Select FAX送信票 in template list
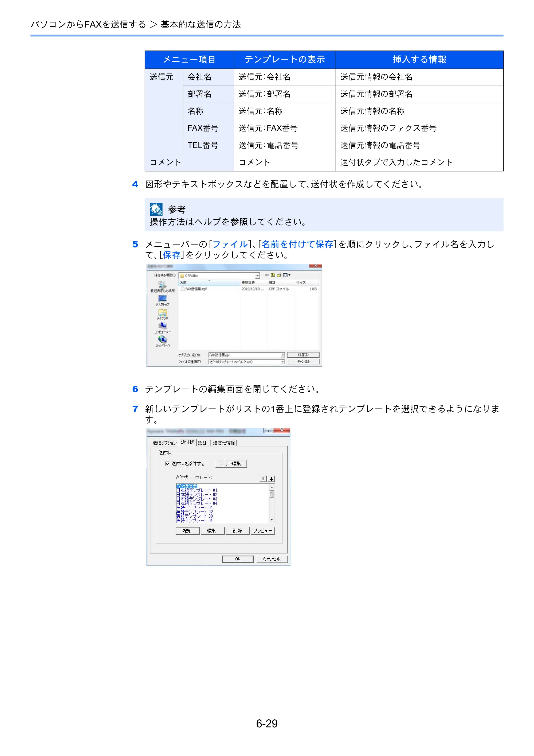 coord(187,486)
